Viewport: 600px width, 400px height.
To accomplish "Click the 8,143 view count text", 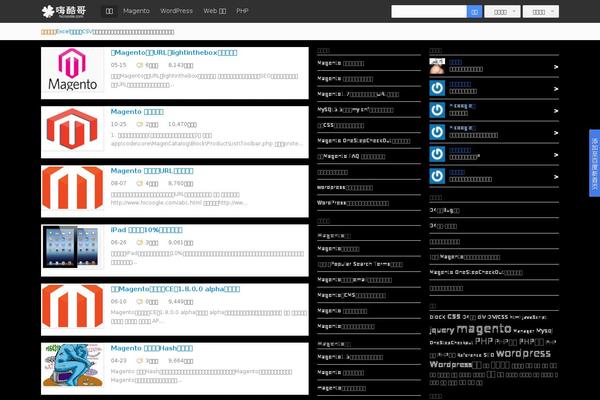I will pos(181,65).
